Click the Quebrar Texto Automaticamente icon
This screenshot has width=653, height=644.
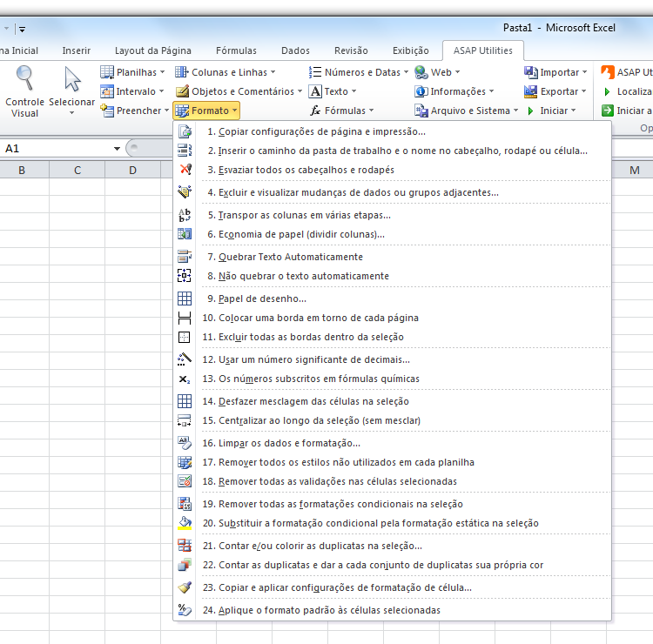point(185,257)
